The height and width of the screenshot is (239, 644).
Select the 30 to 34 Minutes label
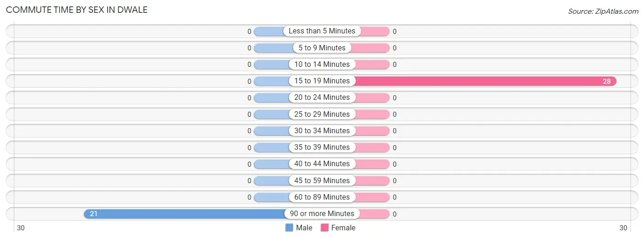click(x=322, y=131)
